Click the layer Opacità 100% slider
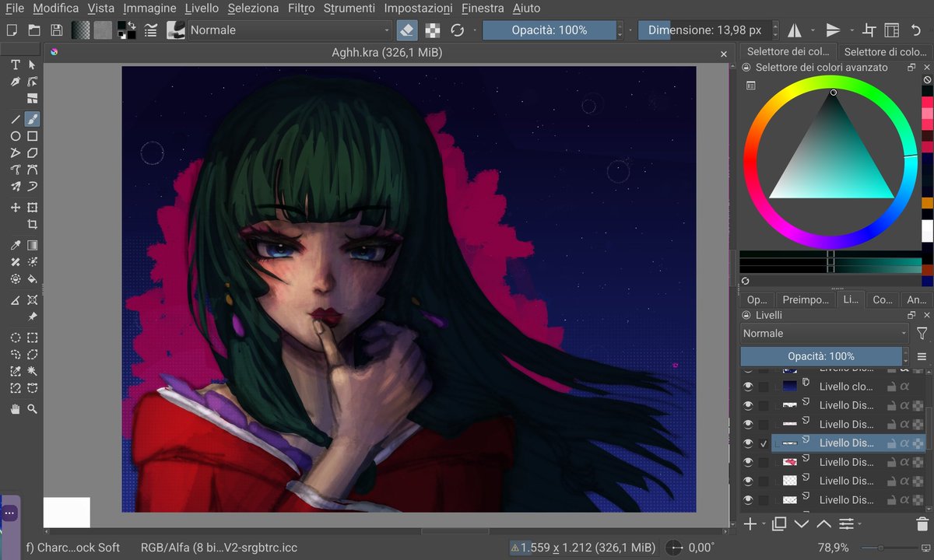The height and width of the screenshot is (560, 934). coord(820,356)
